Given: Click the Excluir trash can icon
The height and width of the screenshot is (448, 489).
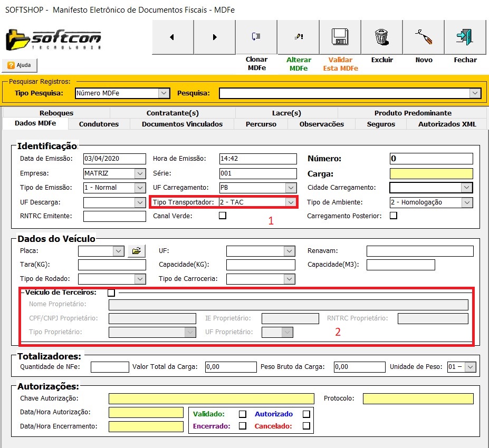Looking at the screenshot, I should click(381, 37).
